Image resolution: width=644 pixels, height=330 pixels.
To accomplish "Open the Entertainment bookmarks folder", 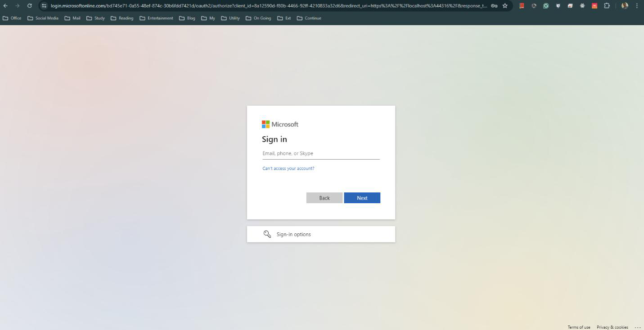I will click(x=156, y=18).
